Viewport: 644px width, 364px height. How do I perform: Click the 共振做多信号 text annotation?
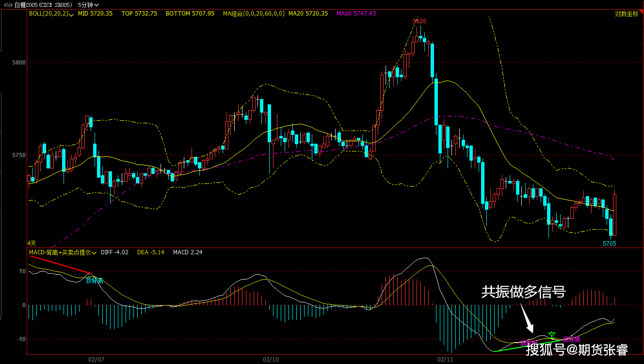click(x=523, y=292)
